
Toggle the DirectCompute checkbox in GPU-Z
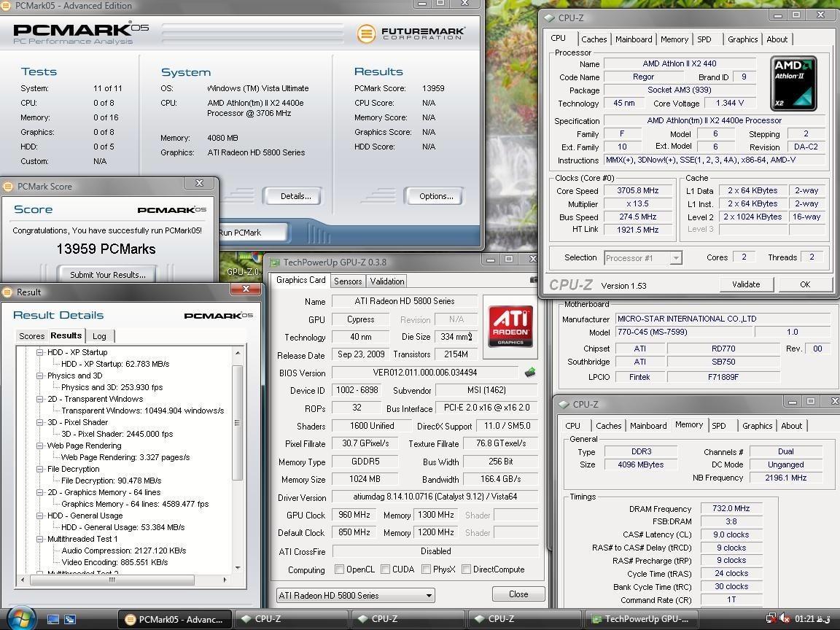466,569
